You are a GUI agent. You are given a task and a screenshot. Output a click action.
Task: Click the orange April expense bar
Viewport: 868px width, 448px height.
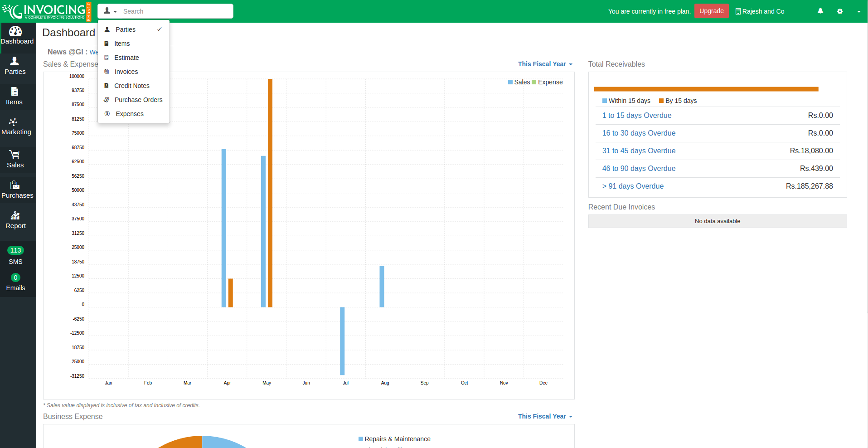click(231, 293)
